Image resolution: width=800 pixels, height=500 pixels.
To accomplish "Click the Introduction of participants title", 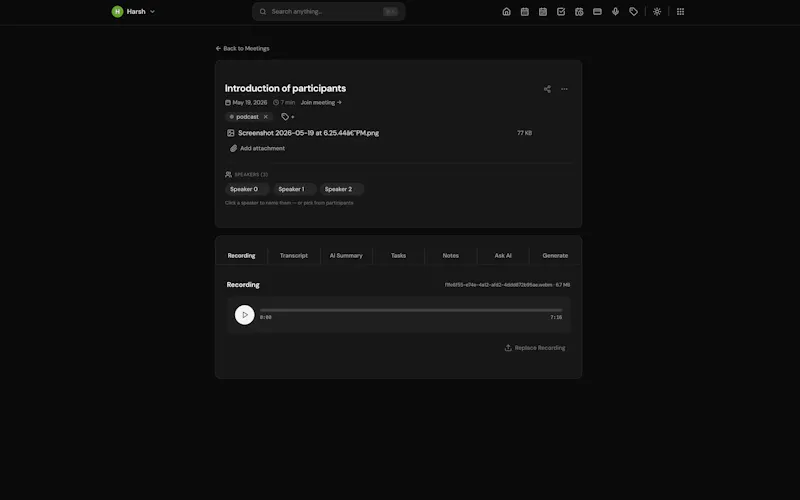I will [285, 88].
